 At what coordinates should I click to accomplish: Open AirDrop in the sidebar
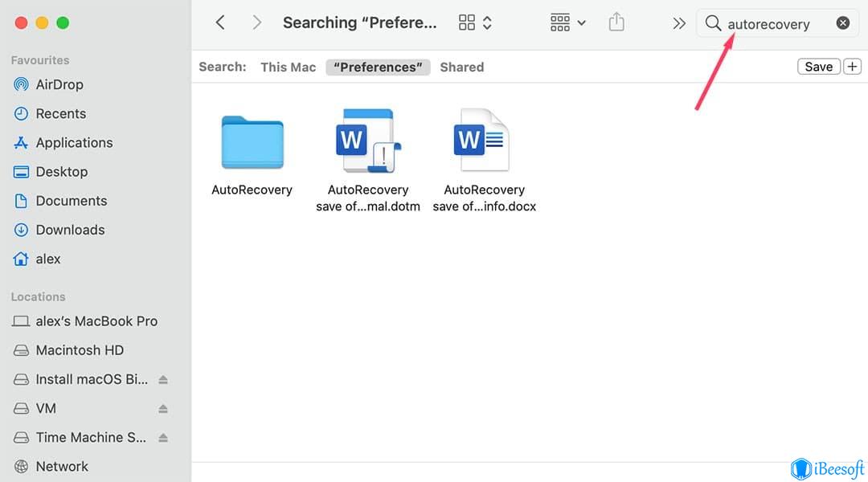(x=59, y=84)
